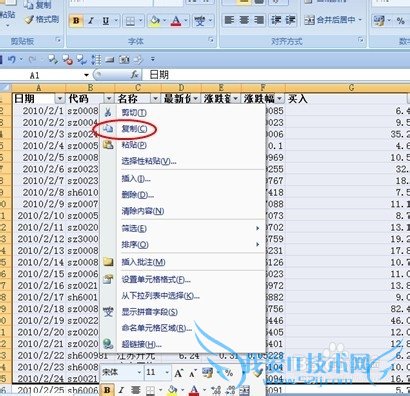Choose 粘贴(P) in the context menu
The height and width of the screenshot is (396, 410).
183,145
